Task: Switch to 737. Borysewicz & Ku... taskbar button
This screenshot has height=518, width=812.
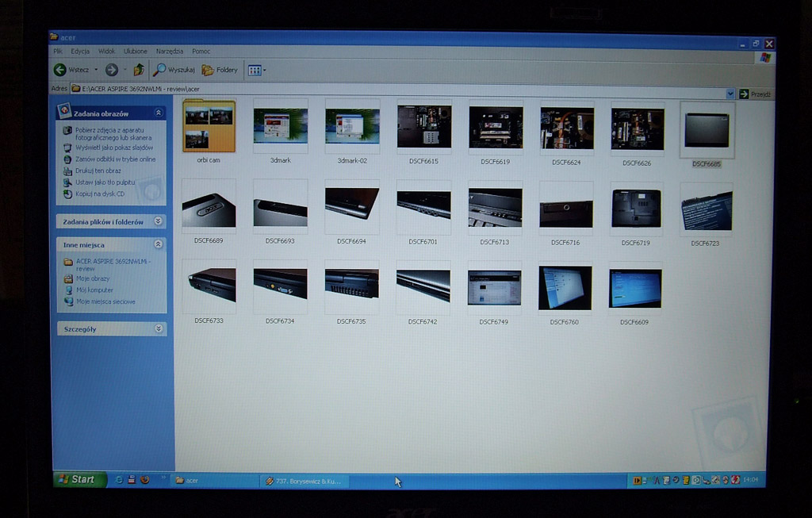Action: click(x=305, y=482)
